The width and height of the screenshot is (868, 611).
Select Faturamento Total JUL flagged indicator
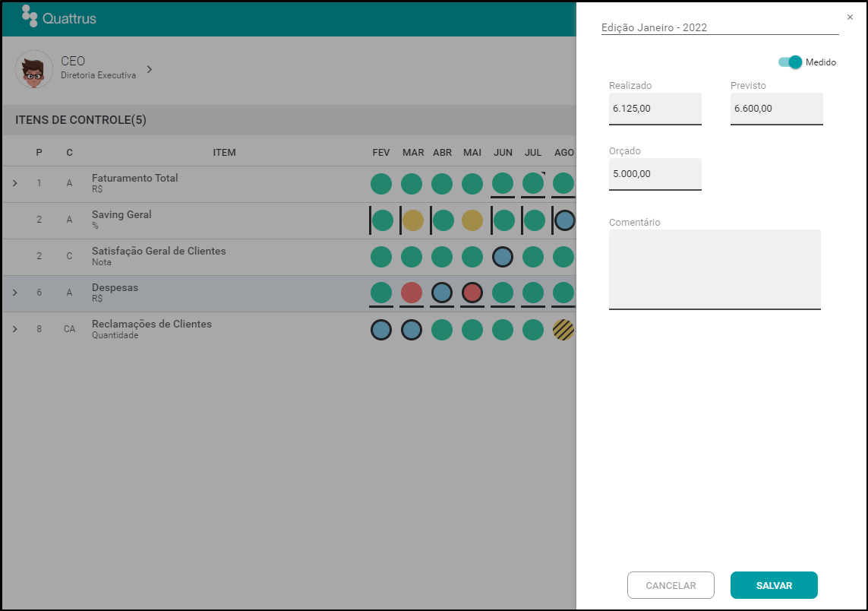(x=533, y=183)
